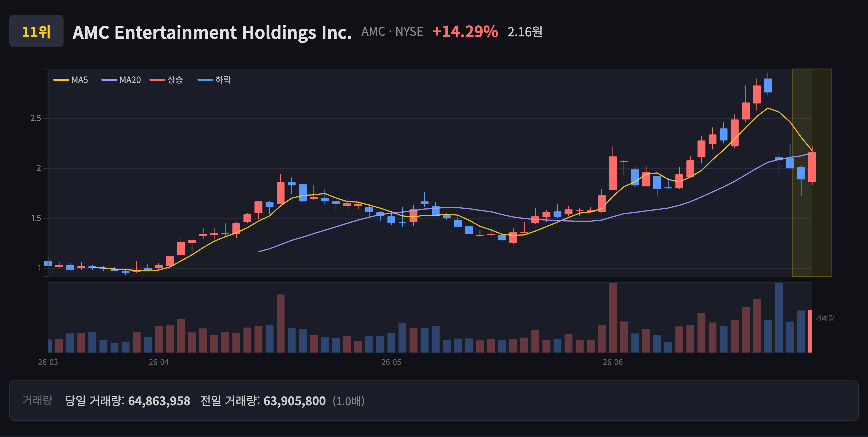Toggle the MA5 legend line
Image resolution: width=868 pixels, height=437 pixels.
[71, 80]
